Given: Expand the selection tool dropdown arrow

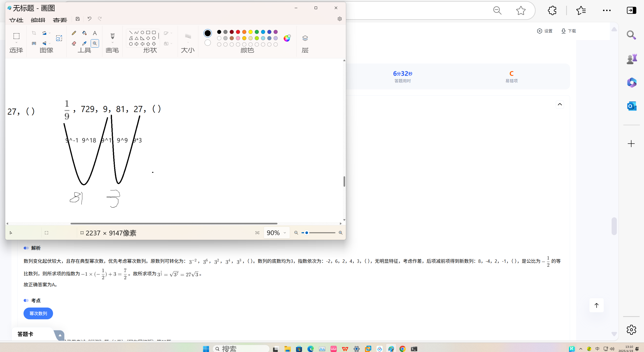Looking at the screenshot, I should click(x=16, y=43).
